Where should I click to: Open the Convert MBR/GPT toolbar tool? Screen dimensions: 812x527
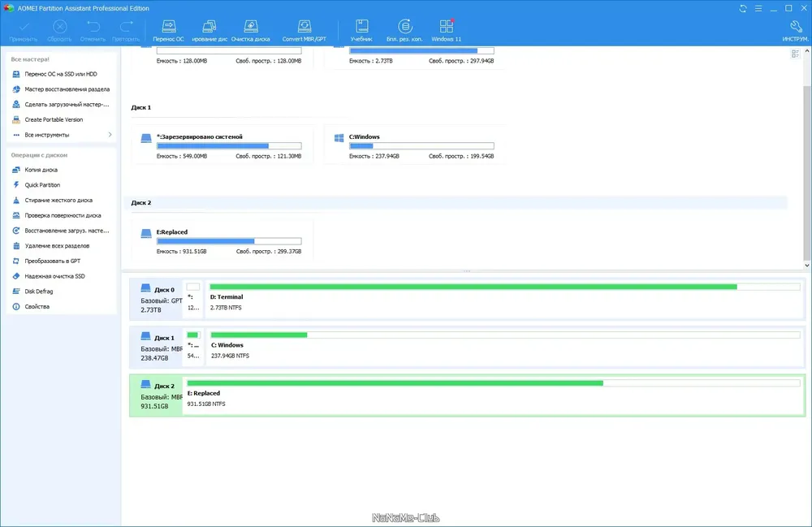click(304, 31)
